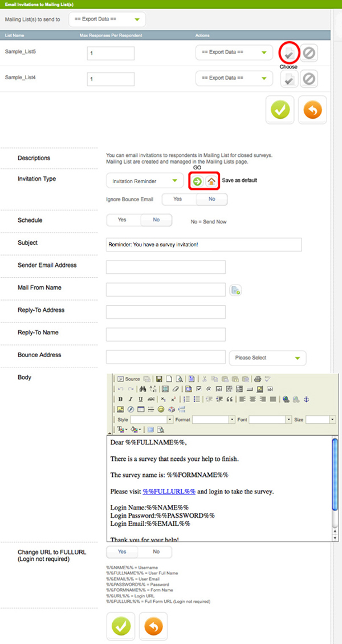Click the green GO arrow icon

197,181
